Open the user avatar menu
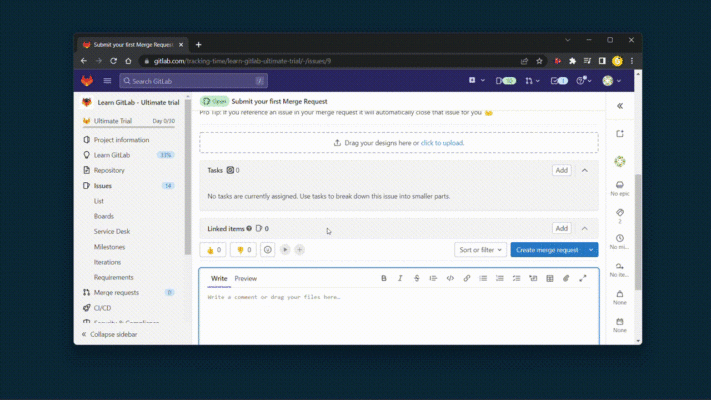711x400 pixels. pyautogui.click(x=612, y=81)
